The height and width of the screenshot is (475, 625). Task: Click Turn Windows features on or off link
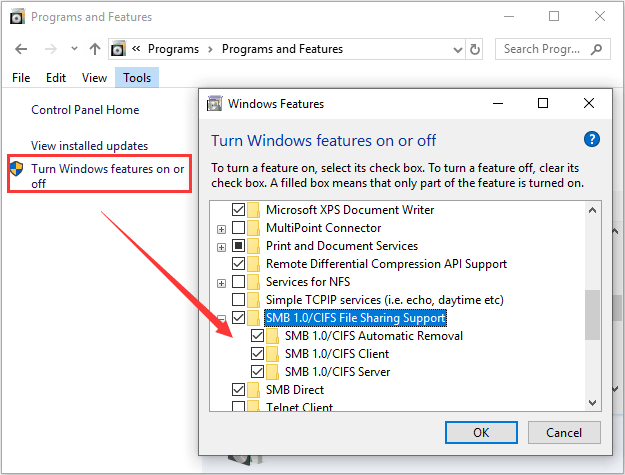point(108,176)
